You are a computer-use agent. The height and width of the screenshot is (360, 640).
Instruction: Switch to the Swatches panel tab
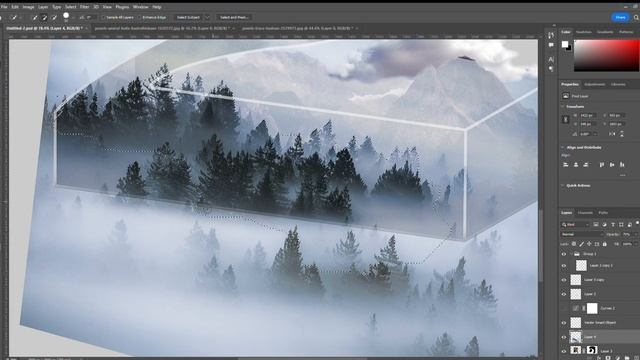pyautogui.click(x=584, y=32)
